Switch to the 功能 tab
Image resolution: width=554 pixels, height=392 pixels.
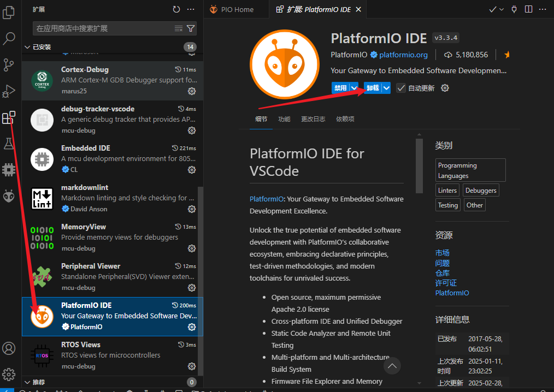click(284, 119)
